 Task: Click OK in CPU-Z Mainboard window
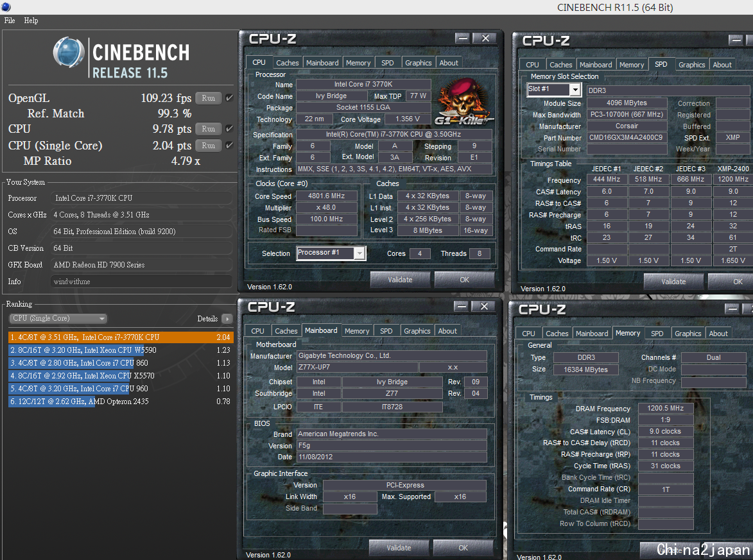pos(463,548)
